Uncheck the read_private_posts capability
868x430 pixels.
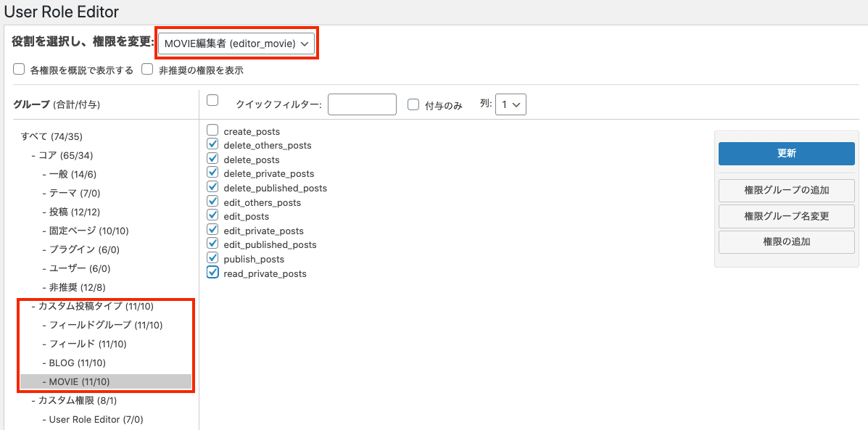point(213,272)
